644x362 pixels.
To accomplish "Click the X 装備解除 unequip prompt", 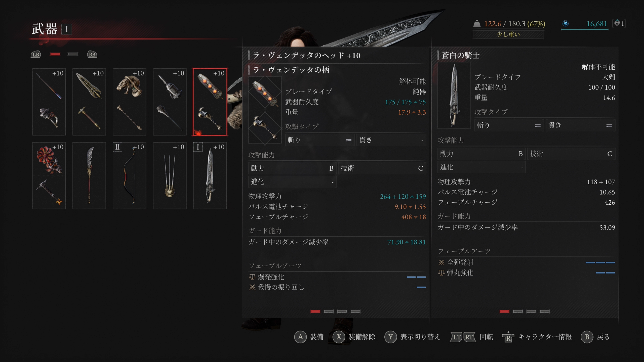I will 354,337.
